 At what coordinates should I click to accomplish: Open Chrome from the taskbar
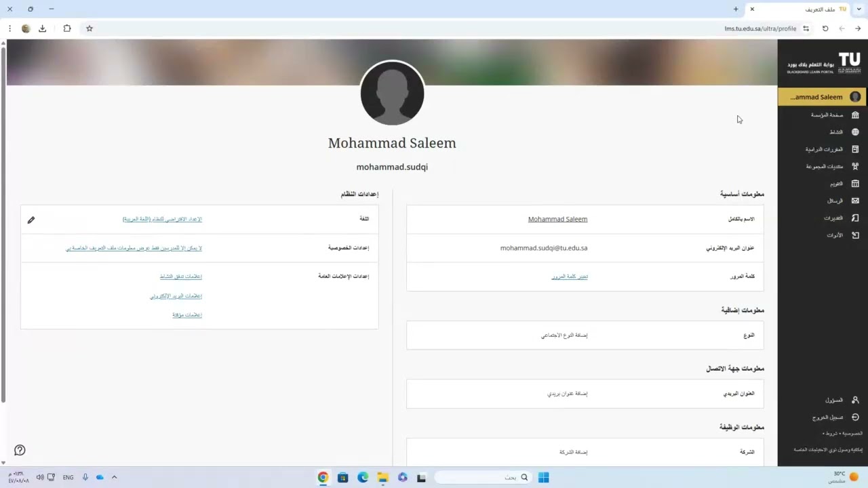(x=323, y=477)
